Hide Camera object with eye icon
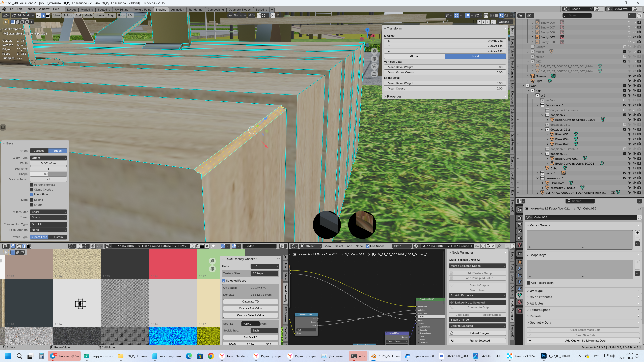This screenshot has height=362, width=644. click(634, 76)
